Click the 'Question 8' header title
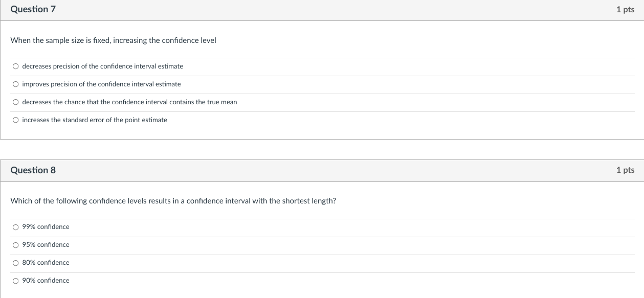This screenshot has height=298, width=644. [x=33, y=170]
